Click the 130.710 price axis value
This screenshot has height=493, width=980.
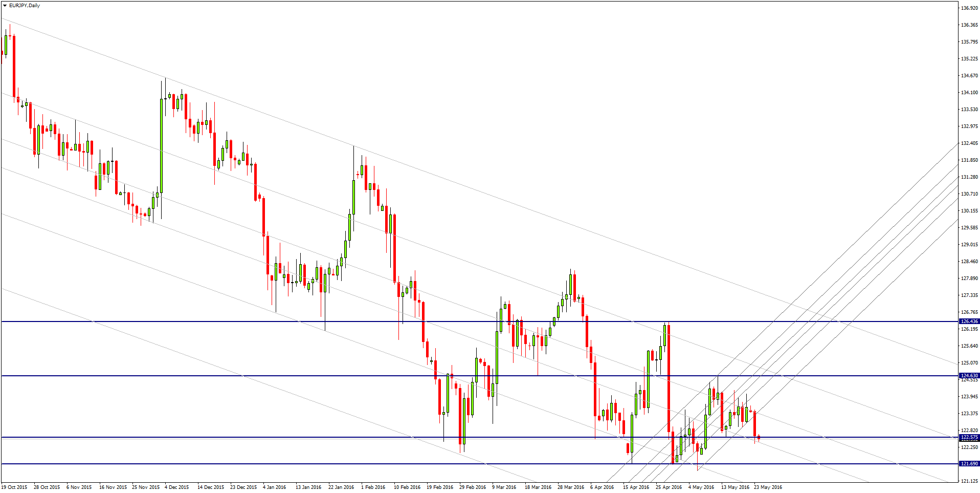point(970,194)
